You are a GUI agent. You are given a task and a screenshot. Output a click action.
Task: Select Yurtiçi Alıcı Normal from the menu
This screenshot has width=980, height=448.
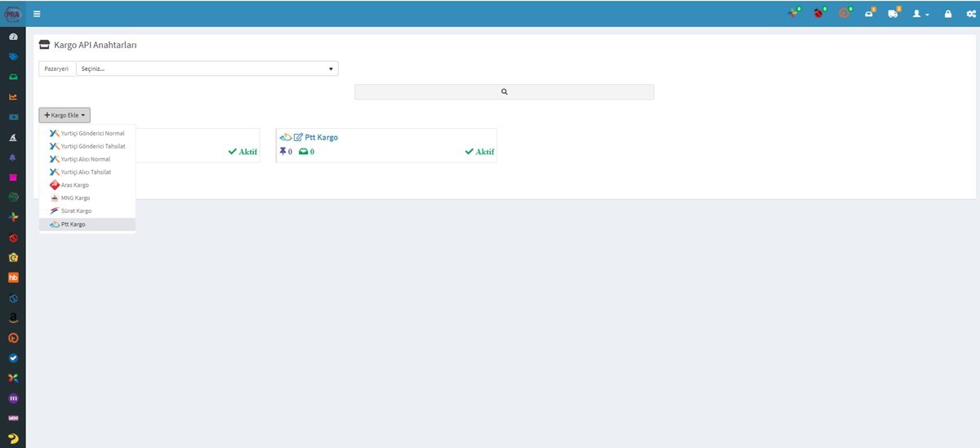coord(87,159)
